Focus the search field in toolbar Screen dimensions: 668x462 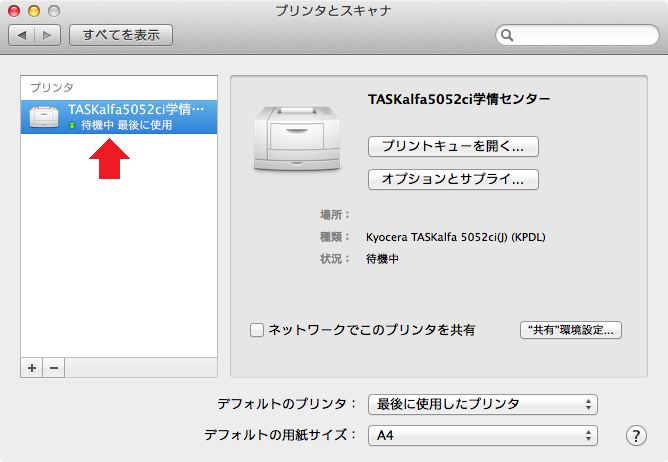coord(577,35)
